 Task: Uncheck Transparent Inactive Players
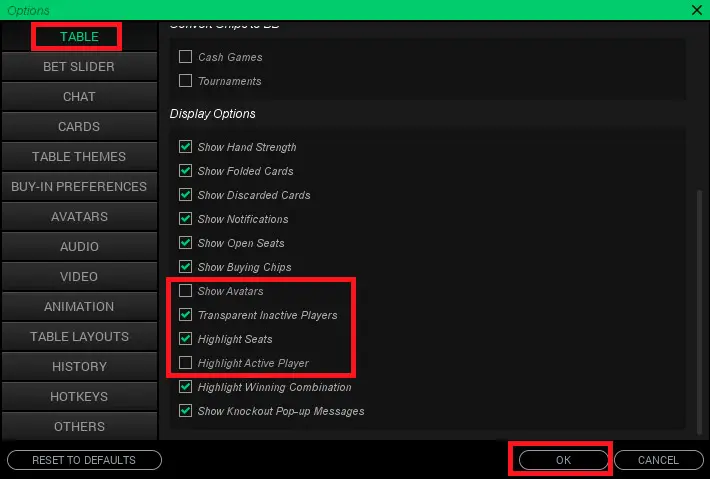click(x=185, y=315)
